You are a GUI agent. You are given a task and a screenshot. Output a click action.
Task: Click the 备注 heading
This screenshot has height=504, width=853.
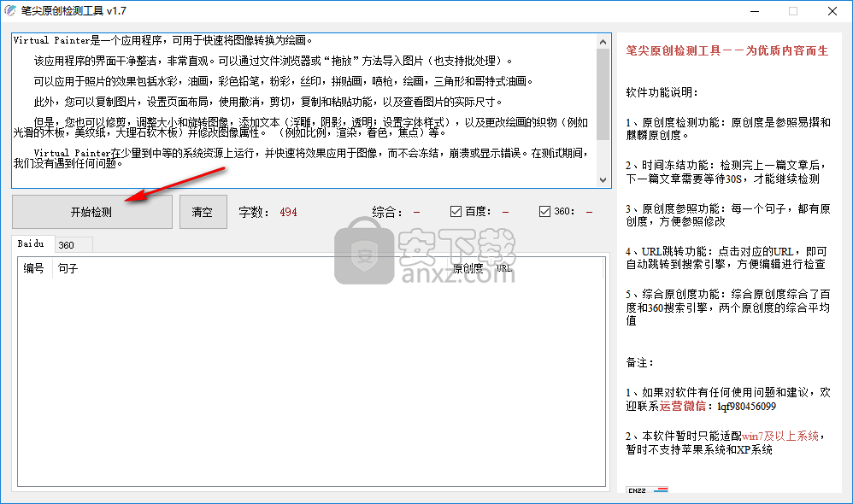click(x=639, y=363)
